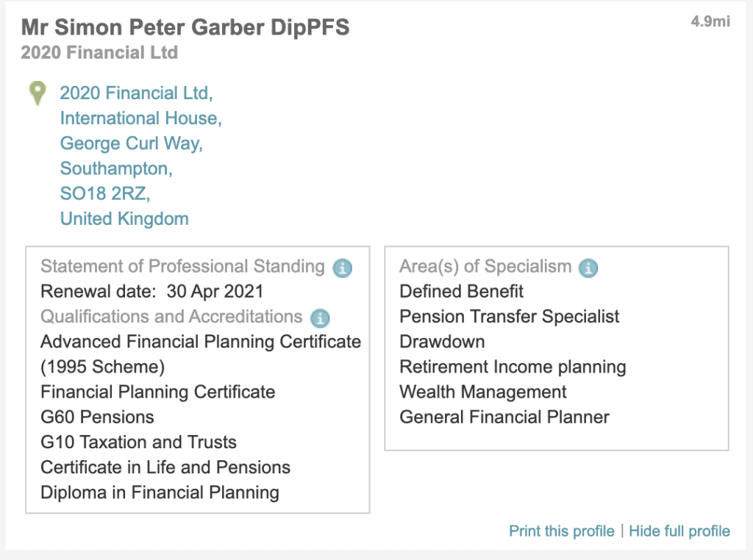Open info icon beside Statement of Professional Standing
753x560 pixels.
[x=343, y=268]
